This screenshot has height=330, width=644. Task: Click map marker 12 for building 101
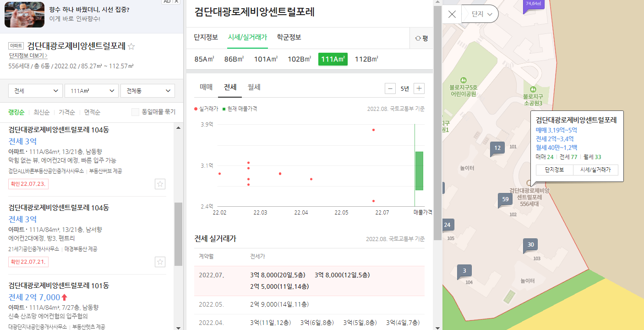(x=497, y=148)
